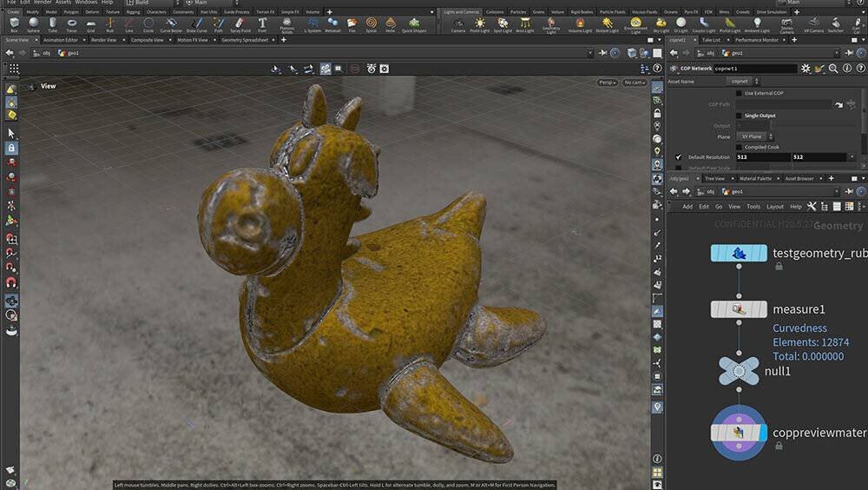Select the L-System tool
Image resolution: width=868 pixels, height=490 pixels.
click(313, 24)
